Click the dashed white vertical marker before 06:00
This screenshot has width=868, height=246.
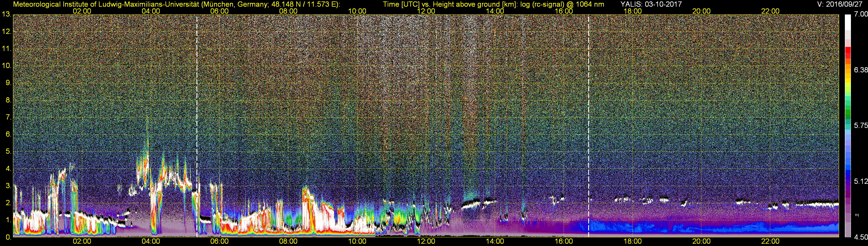pos(197,126)
